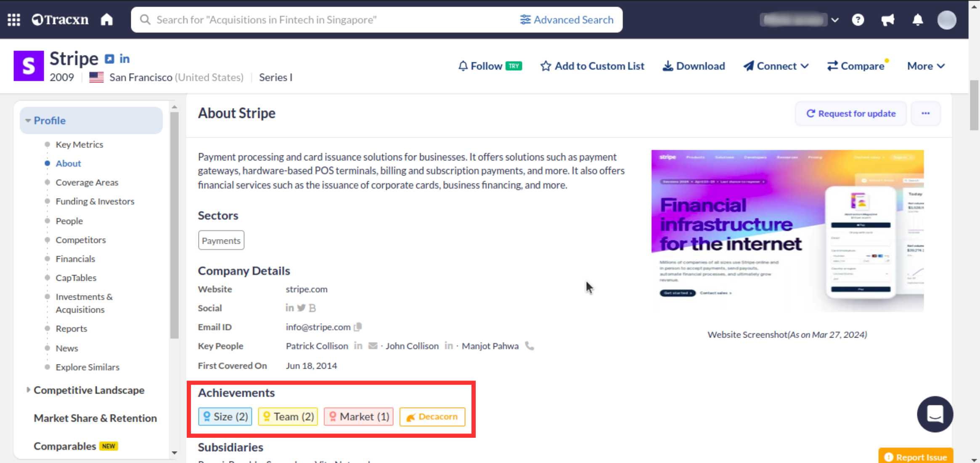
Task: Go to Tracxn home icon
Action: [x=107, y=20]
